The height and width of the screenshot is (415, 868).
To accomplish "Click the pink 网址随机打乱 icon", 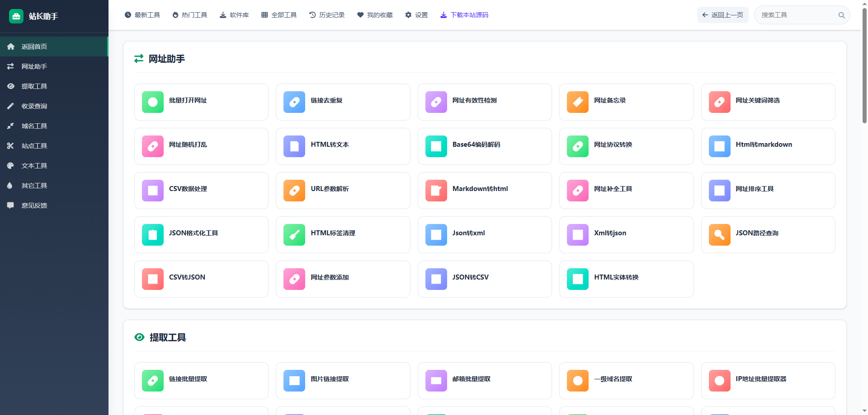I will tap(153, 146).
